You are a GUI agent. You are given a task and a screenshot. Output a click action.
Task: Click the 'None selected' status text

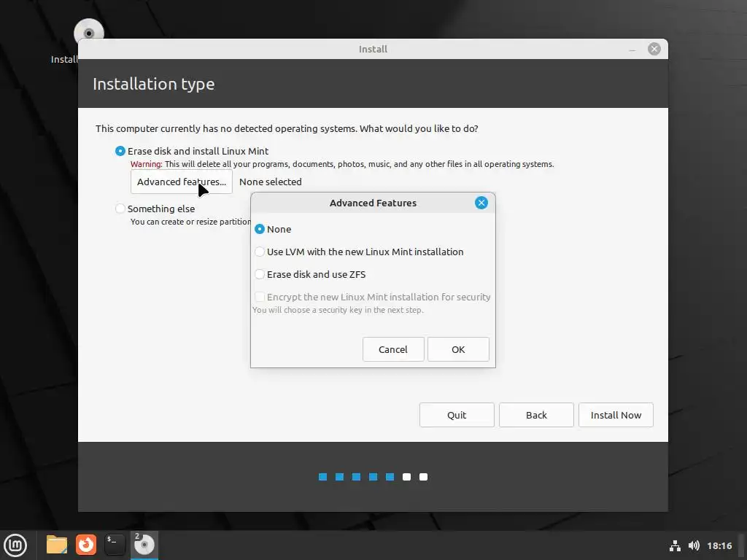270,182
